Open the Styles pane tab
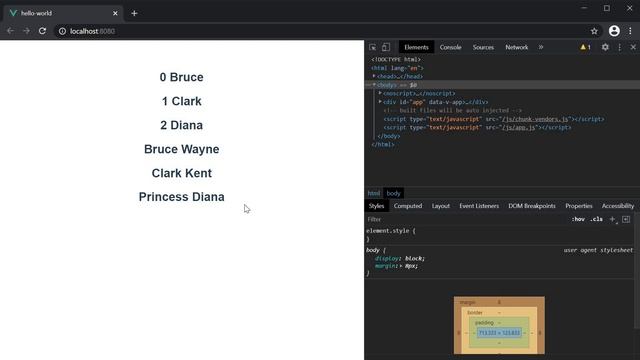This screenshot has height=360, width=640. click(376, 206)
